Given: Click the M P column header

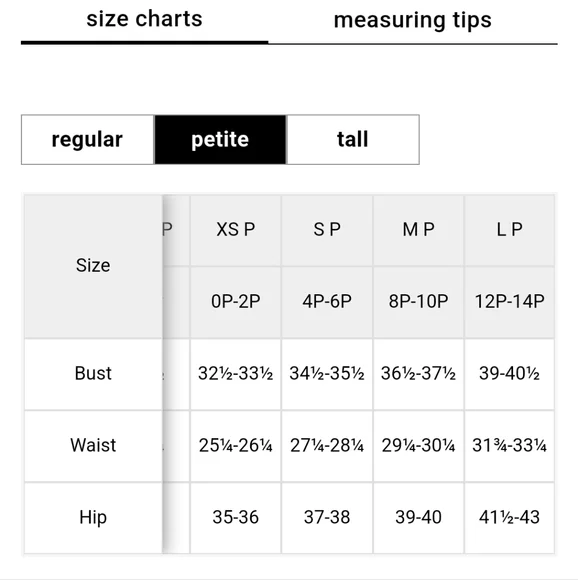Looking at the screenshot, I should [418, 230].
